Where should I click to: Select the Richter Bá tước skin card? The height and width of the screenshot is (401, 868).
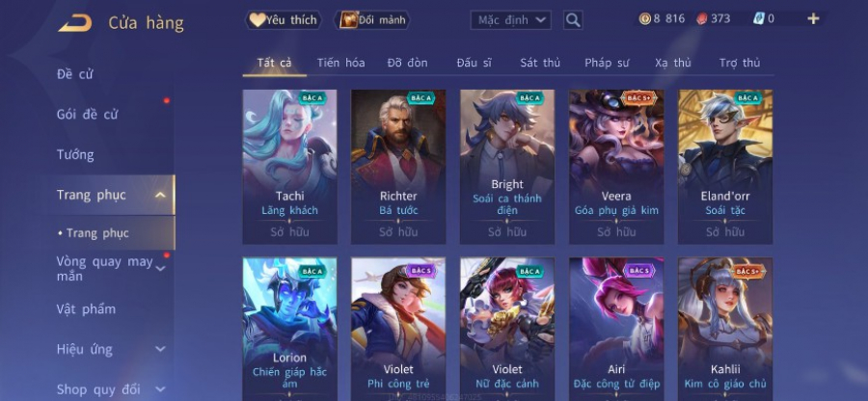398,167
